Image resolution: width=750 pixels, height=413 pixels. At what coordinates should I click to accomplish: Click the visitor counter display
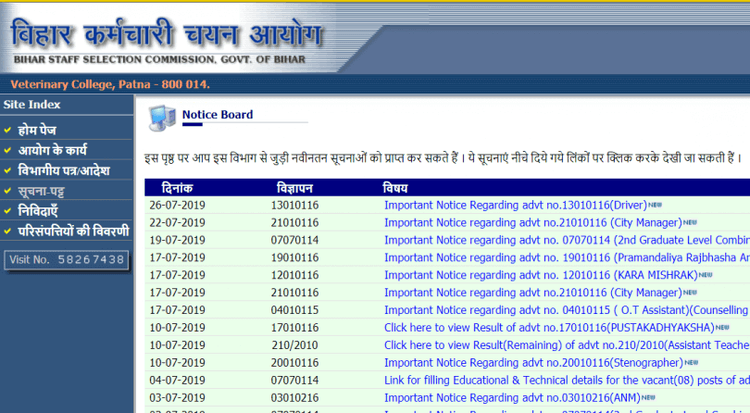66,259
